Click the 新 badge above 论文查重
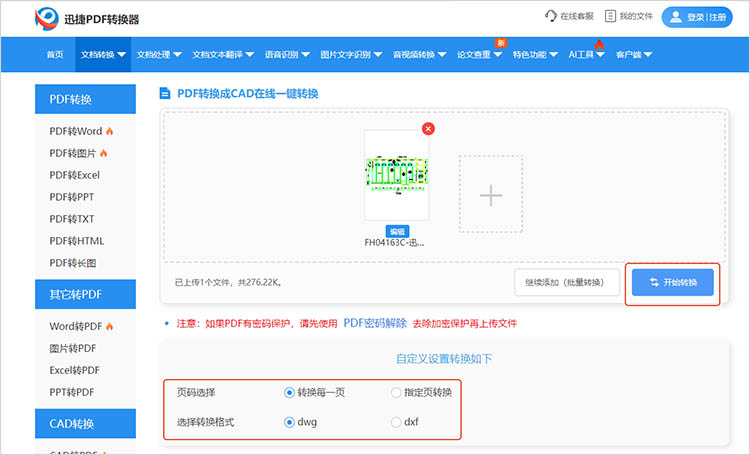Screen dimensions: 750x455 501,43
